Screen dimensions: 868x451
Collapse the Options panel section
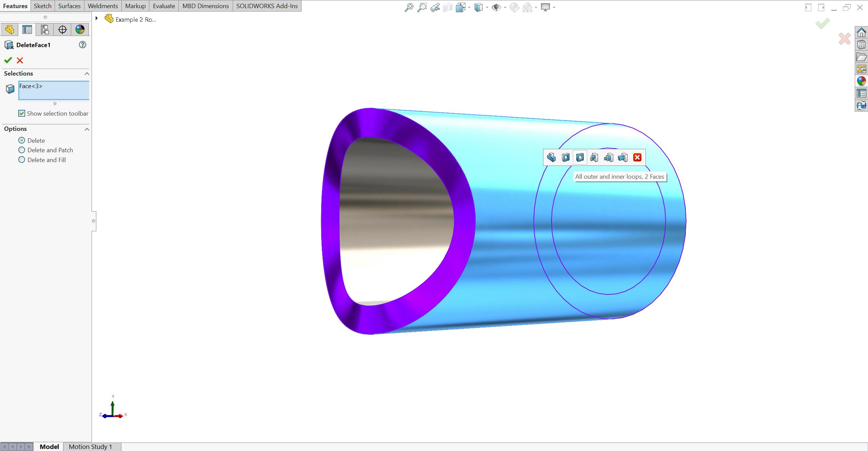coord(87,129)
